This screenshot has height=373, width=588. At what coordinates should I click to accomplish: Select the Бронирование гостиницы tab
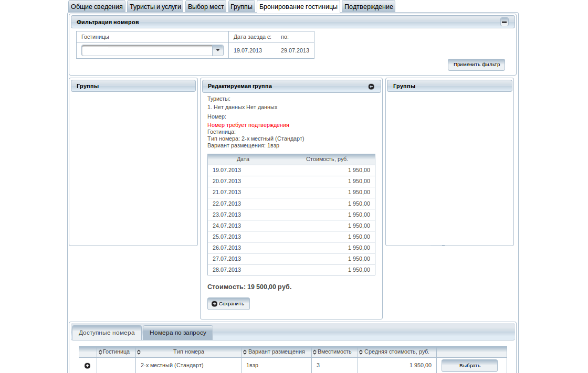[299, 6]
